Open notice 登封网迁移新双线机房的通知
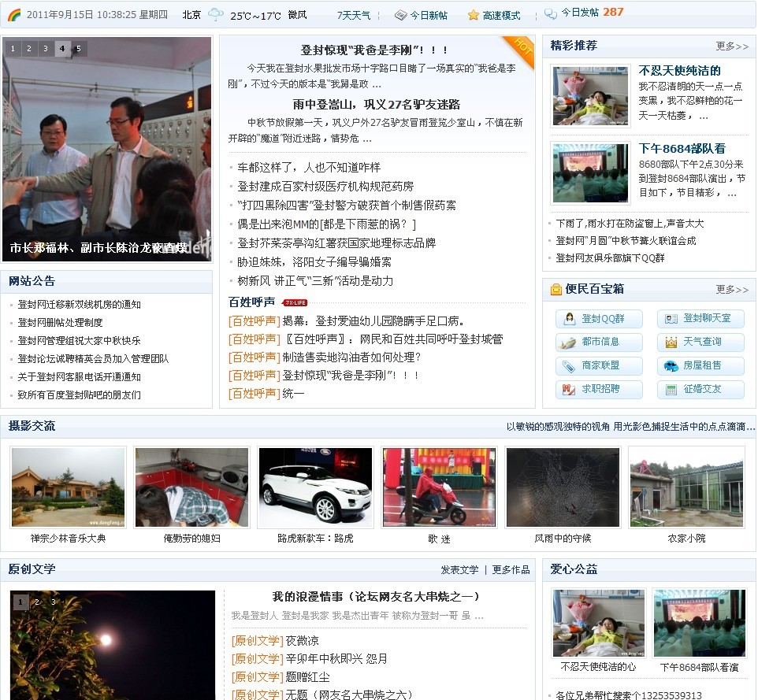758x700 pixels. tap(80, 305)
